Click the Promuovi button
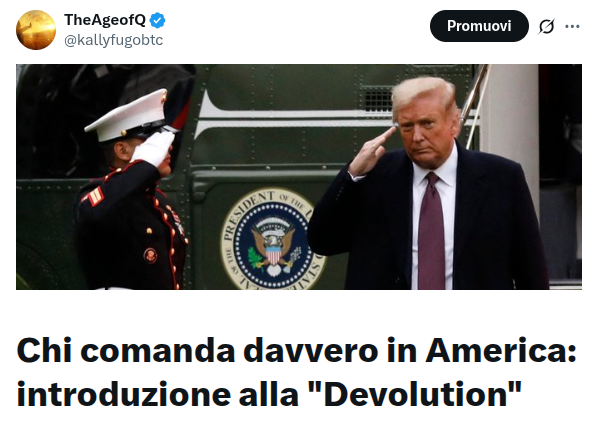Image resolution: width=596 pixels, height=424 pixels. (479, 26)
